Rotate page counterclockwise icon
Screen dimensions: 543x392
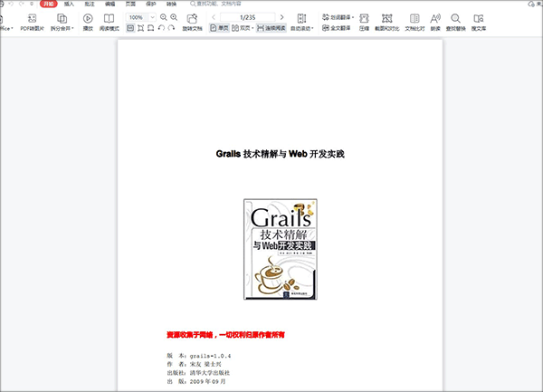161,28
